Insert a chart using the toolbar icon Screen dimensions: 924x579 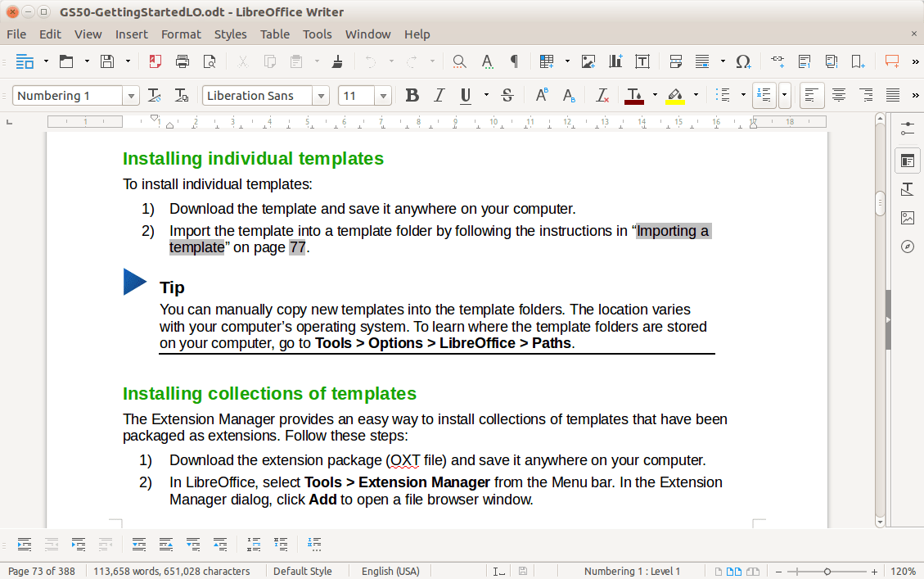(x=615, y=61)
